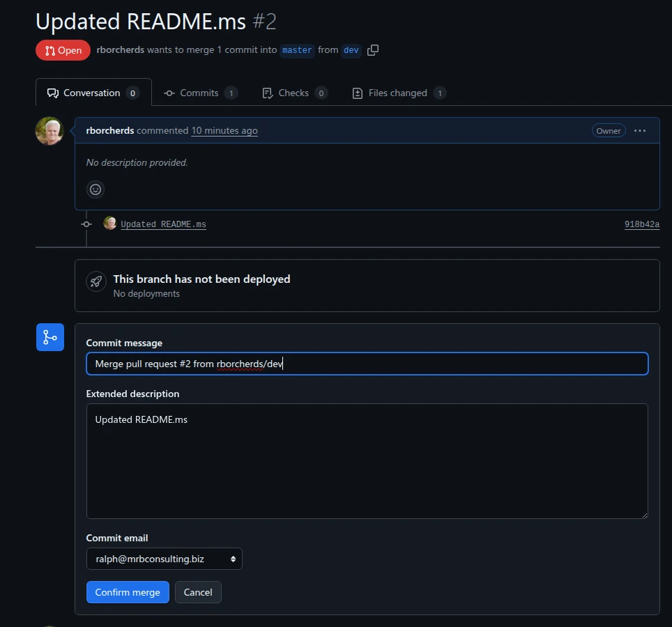Click the rocket deployment icon
Screen dimensions: 672x627
click(96, 281)
